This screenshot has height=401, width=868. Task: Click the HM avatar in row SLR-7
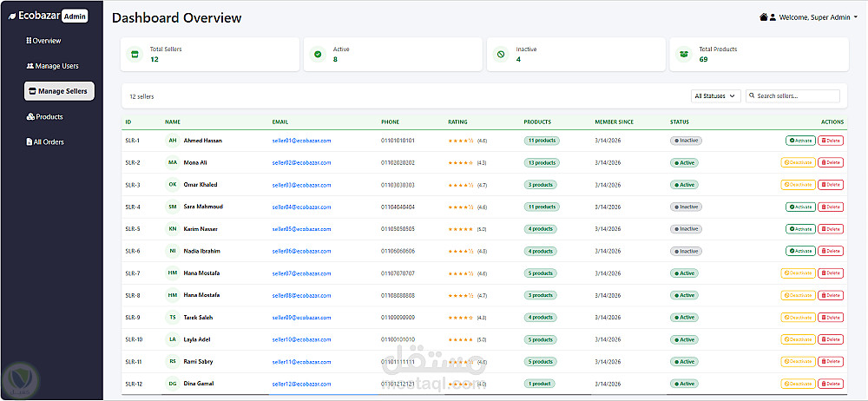(173, 273)
